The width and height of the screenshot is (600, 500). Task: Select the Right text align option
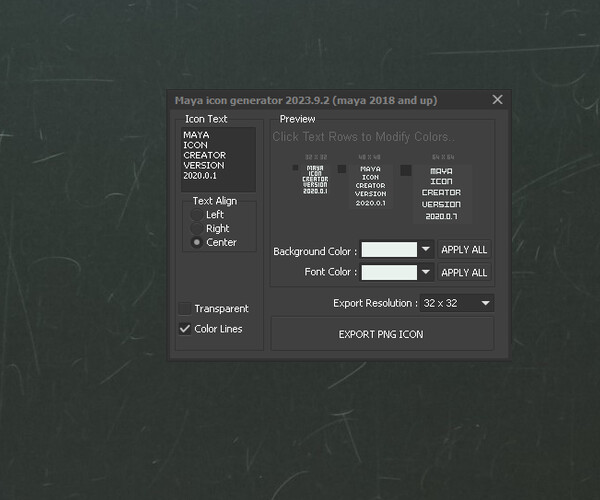point(197,228)
